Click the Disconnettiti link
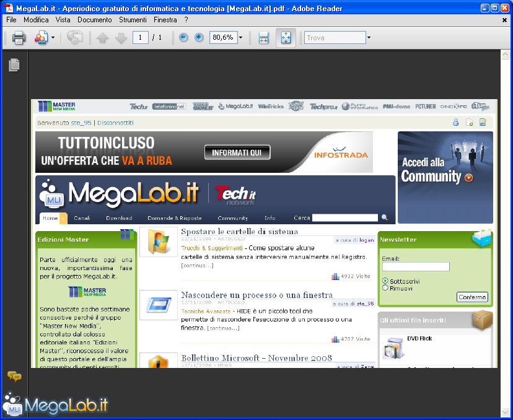Screen dimensions: 513x420 (x=115, y=123)
